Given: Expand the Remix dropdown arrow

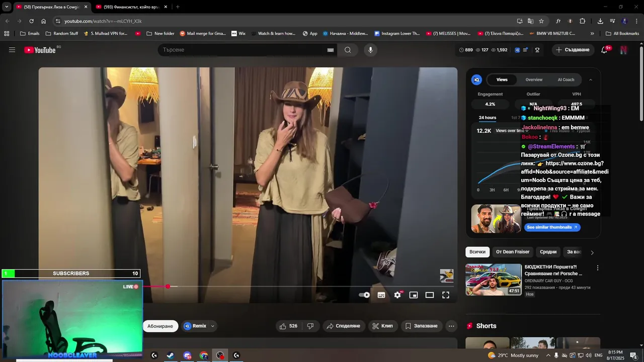Looking at the screenshot, I should point(212,326).
